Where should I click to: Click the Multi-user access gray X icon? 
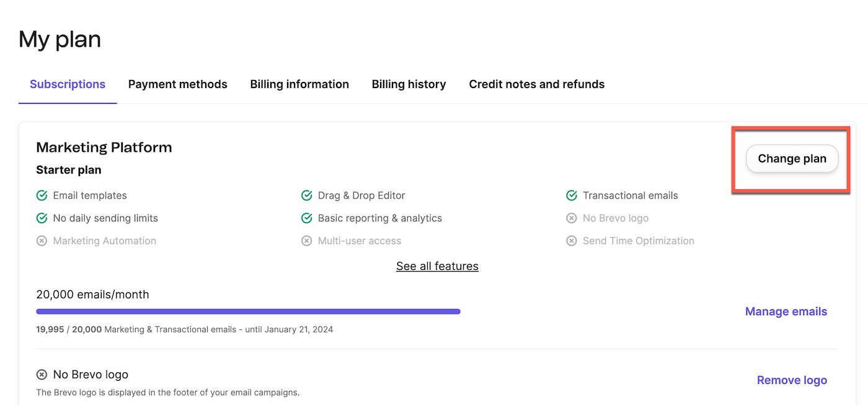[306, 241]
